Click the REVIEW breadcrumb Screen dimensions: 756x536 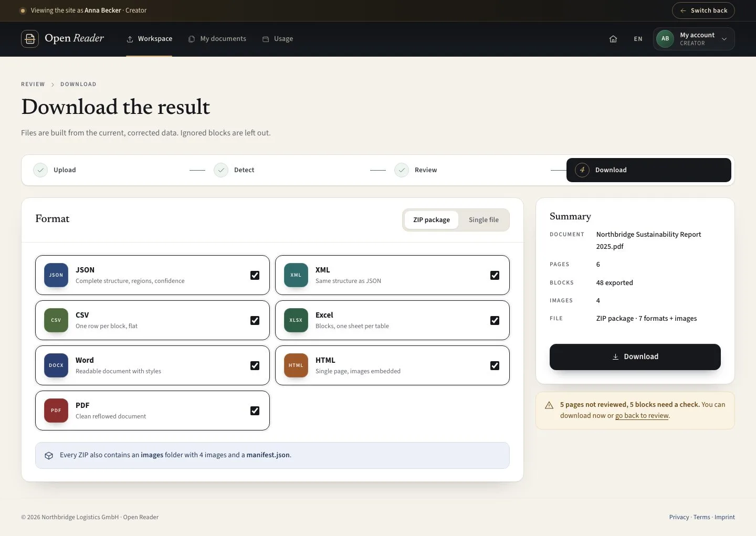(x=33, y=85)
